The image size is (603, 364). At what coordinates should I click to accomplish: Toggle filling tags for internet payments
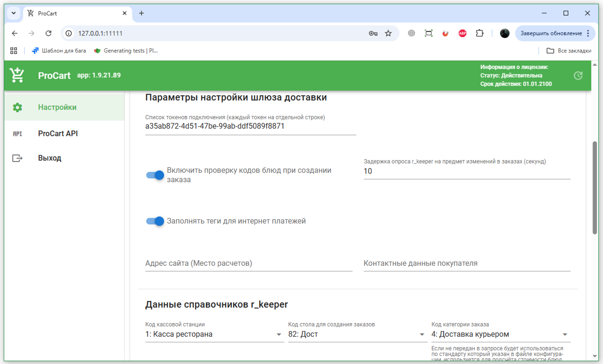coord(155,221)
